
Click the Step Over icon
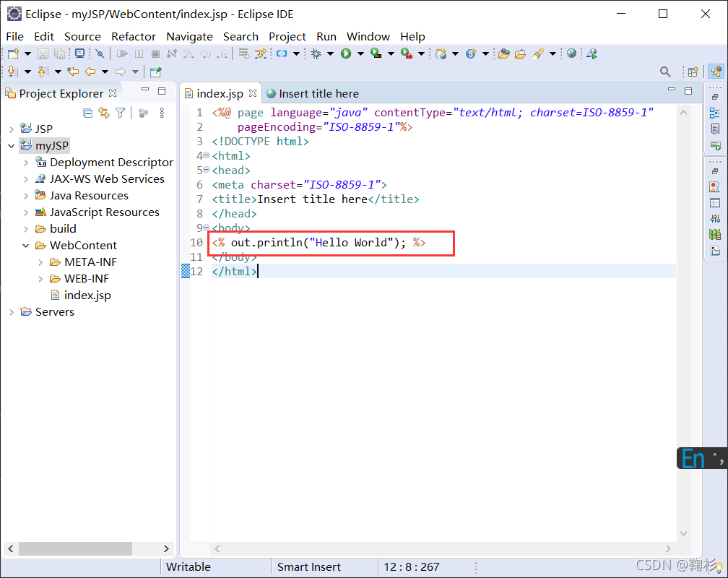(205, 54)
